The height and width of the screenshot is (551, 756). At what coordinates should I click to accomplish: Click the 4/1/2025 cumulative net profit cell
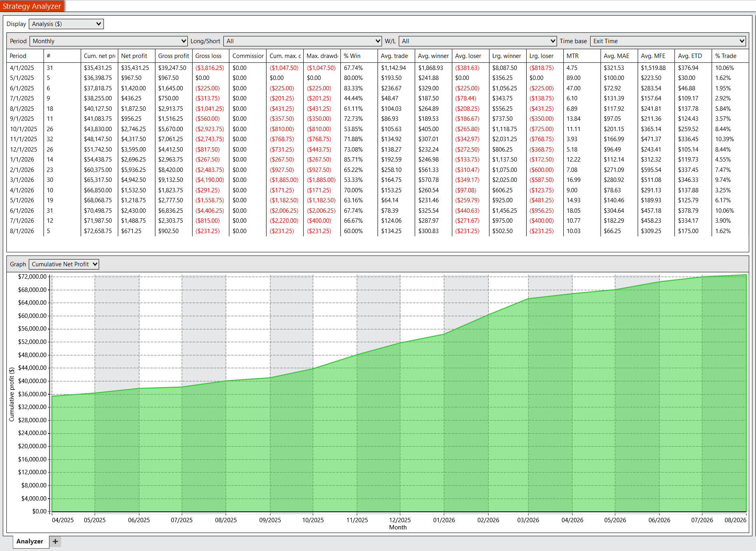click(98, 68)
